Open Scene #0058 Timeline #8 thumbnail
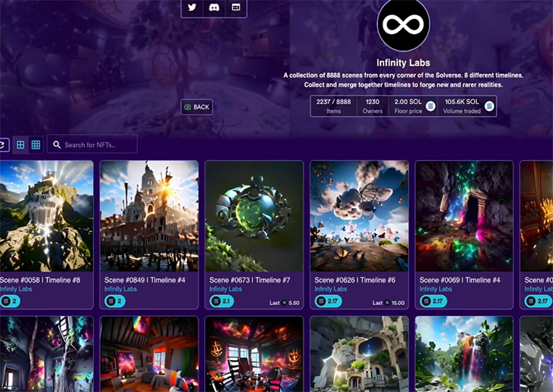Viewport: 553px width, 392px height. coord(46,216)
